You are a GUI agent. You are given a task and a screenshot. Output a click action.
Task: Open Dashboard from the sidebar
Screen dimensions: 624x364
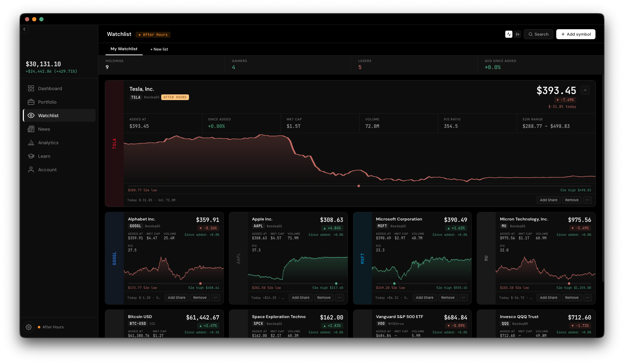pyautogui.click(x=59, y=88)
